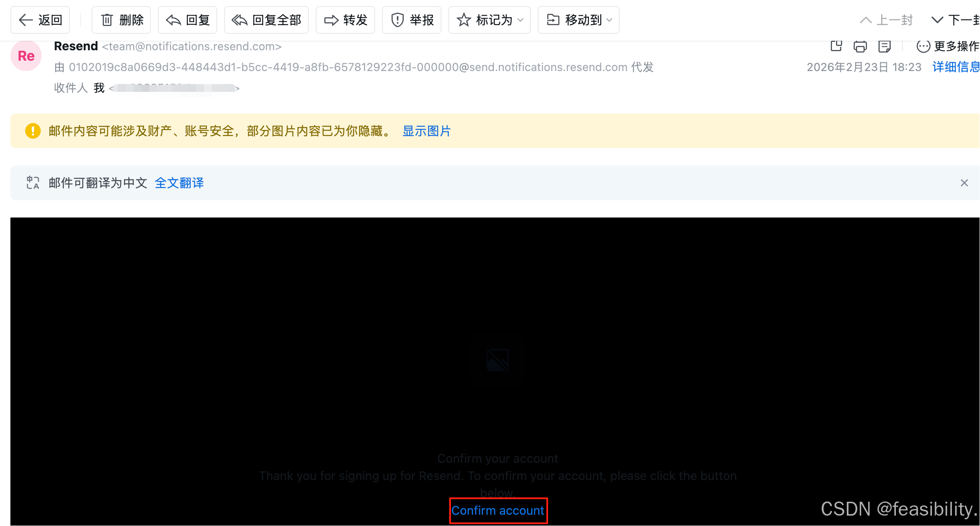Click the note/memo icon beside printer
The image size is (980, 526).
click(x=884, y=46)
